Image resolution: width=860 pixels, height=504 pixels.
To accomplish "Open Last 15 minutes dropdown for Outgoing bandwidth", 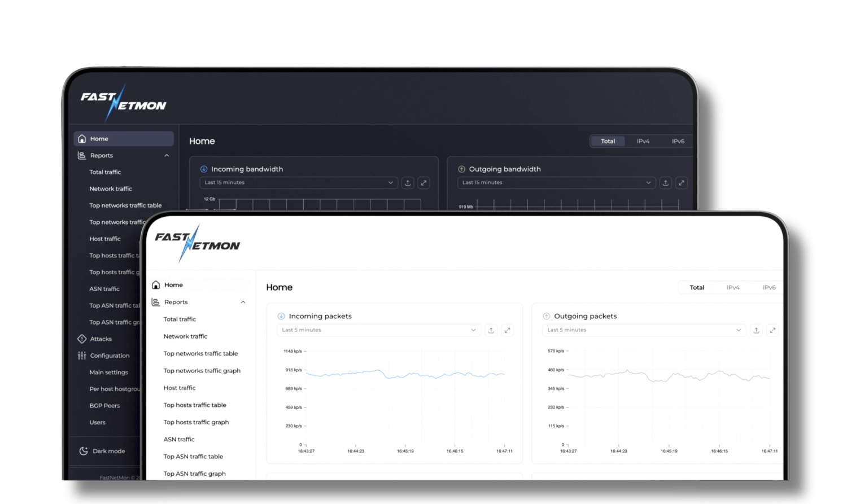I will (556, 183).
